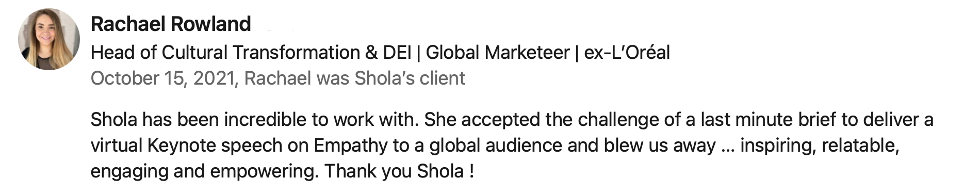Click the Rachael was Shola's client text
Viewport: 980px width, 194px height.
(355, 78)
